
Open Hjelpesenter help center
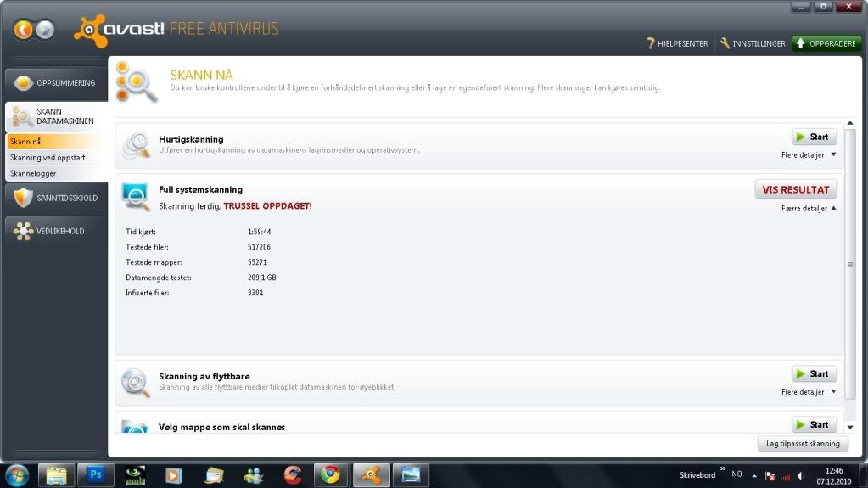click(x=676, y=43)
